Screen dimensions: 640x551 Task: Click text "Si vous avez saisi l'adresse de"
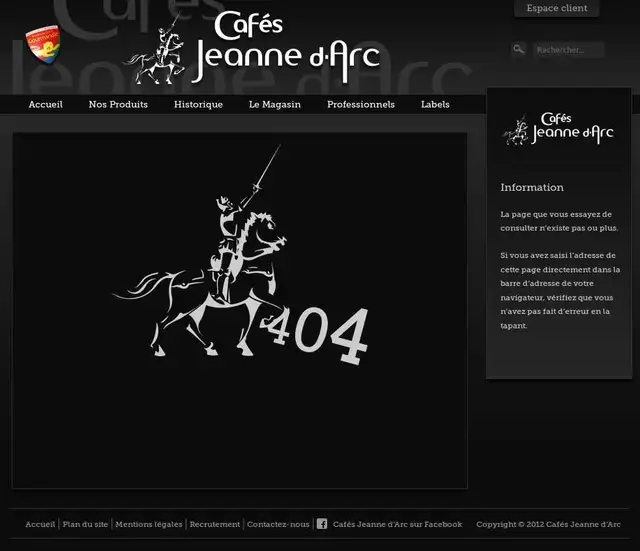[558, 256]
